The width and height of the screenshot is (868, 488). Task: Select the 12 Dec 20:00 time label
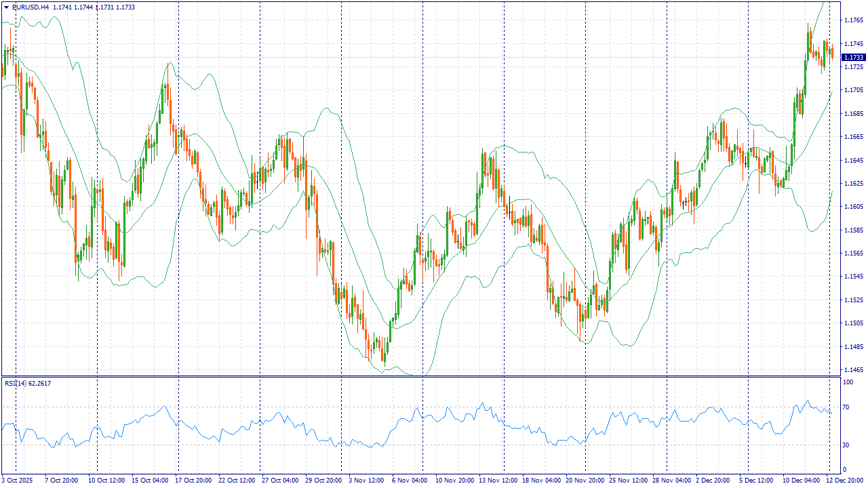point(844,480)
